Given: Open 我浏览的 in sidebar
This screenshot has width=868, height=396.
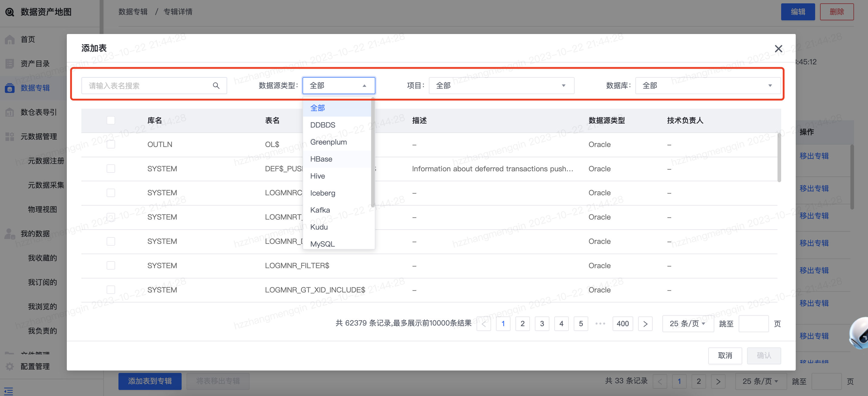Looking at the screenshot, I should click(x=43, y=306).
